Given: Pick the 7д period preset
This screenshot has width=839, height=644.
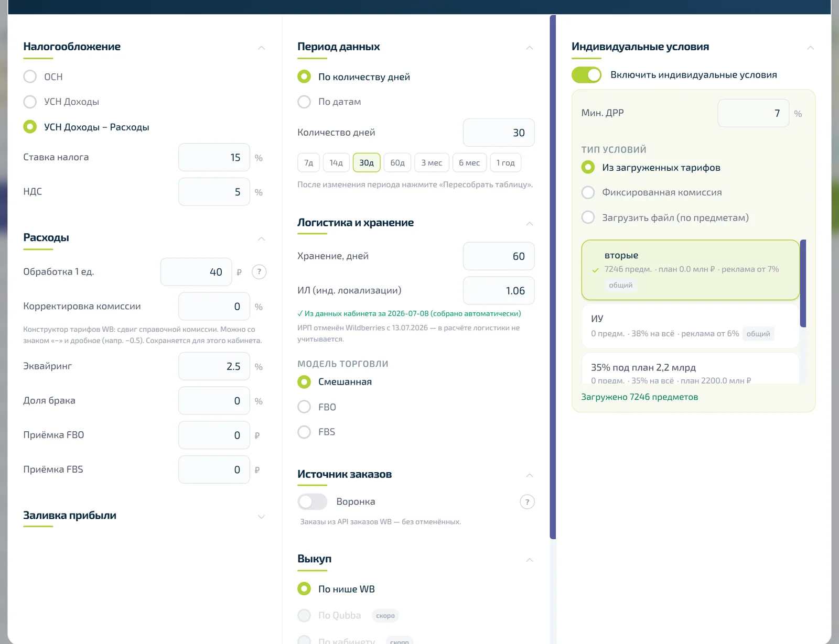Looking at the screenshot, I should coord(309,162).
